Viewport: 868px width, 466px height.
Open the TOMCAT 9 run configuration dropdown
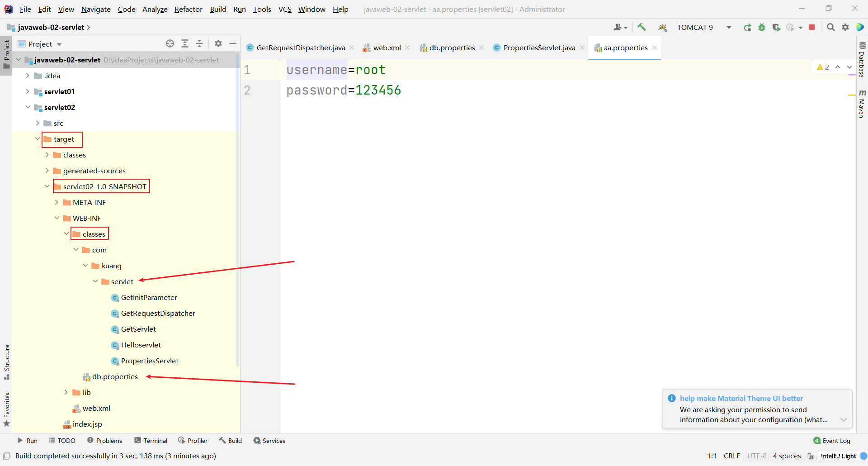tap(704, 28)
